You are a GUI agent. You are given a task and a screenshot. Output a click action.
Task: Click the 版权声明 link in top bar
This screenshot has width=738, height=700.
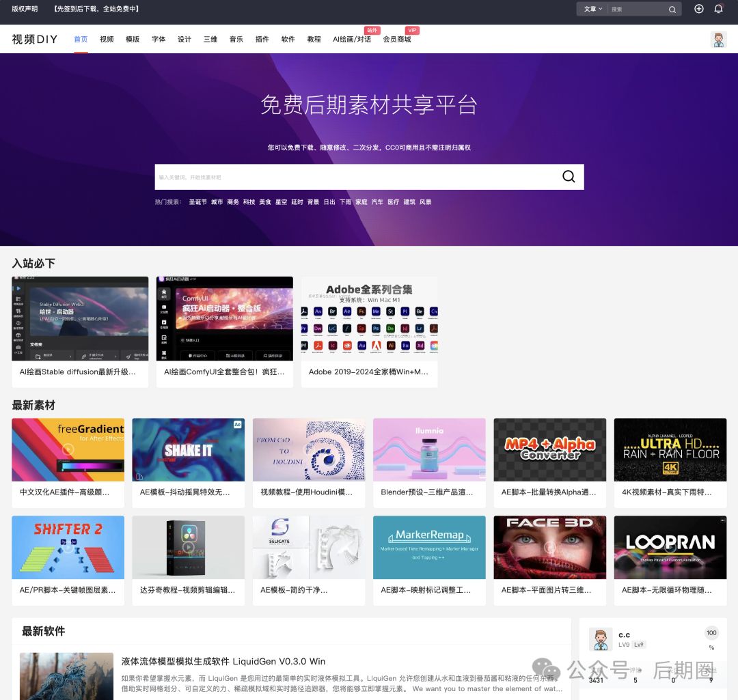pyautogui.click(x=25, y=8)
